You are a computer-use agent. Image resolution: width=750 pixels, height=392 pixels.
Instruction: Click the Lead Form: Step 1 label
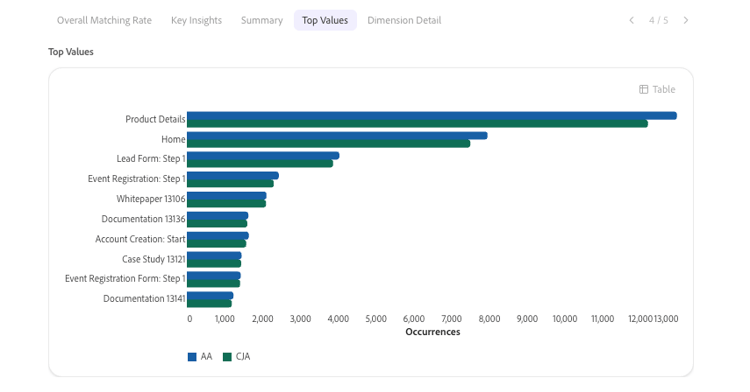tap(151, 159)
